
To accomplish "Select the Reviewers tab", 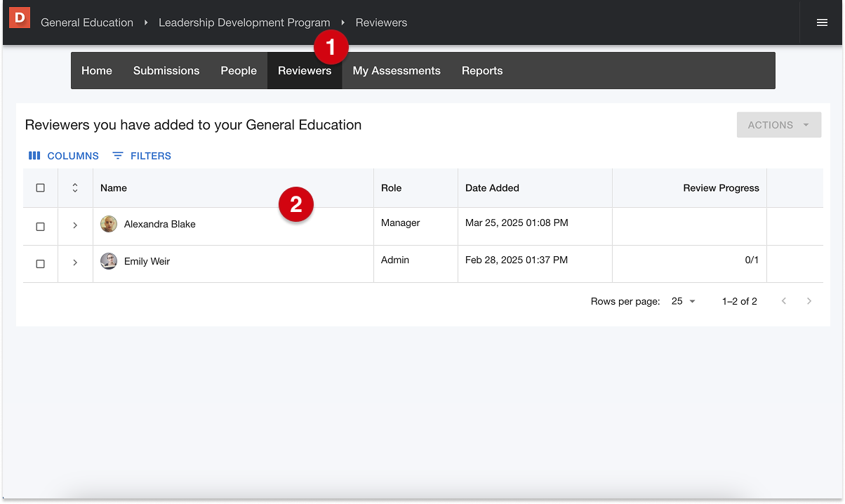I will [305, 70].
